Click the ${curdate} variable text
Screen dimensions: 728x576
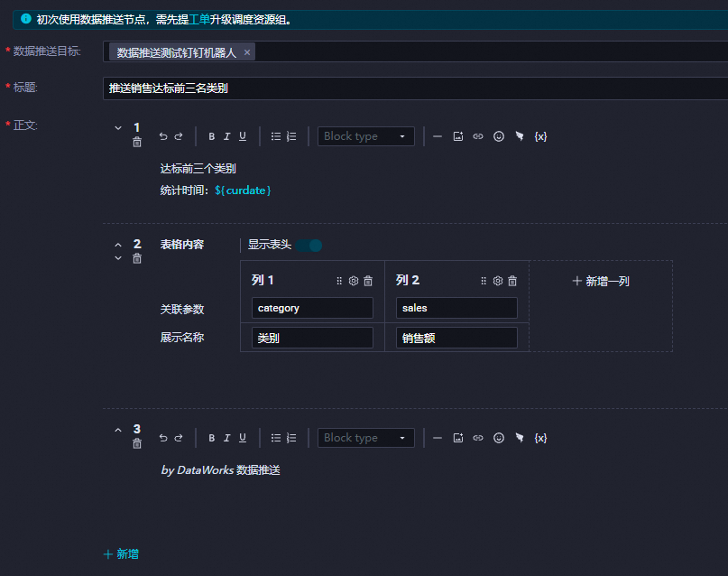(243, 190)
